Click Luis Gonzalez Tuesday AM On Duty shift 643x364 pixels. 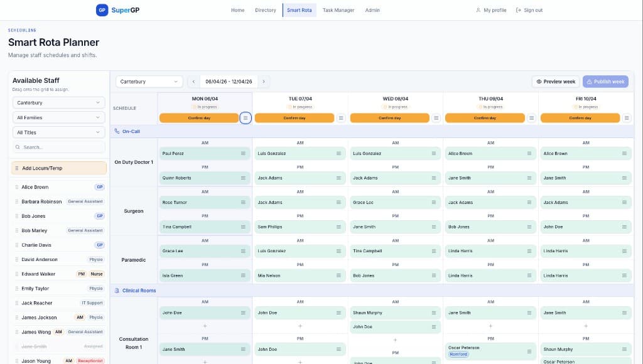click(x=300, y=153)
